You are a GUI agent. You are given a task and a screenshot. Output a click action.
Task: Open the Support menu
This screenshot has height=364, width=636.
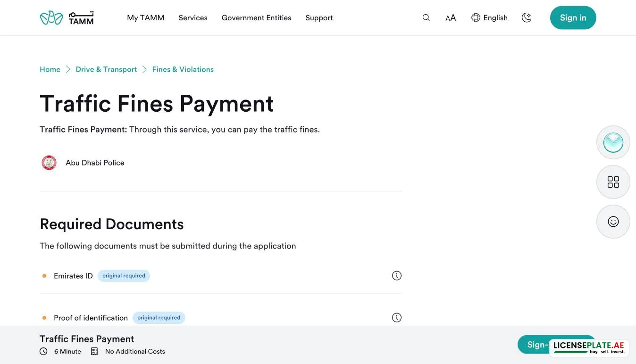[319, 18]
